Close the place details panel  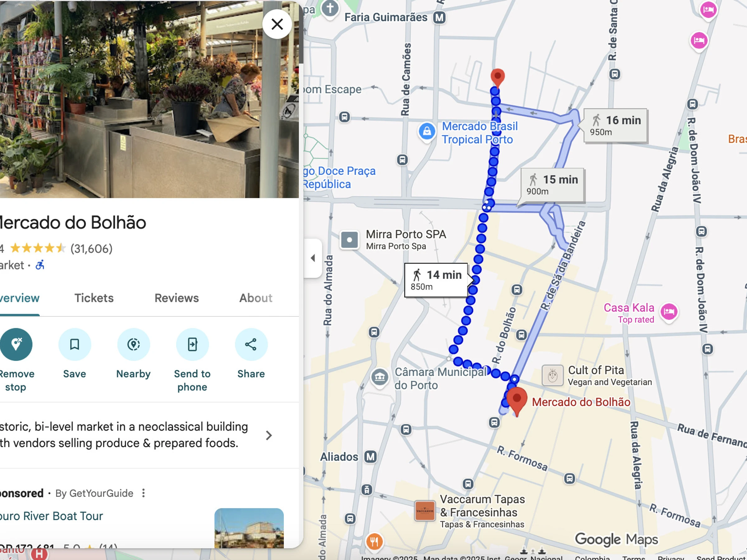pos(277,24)
